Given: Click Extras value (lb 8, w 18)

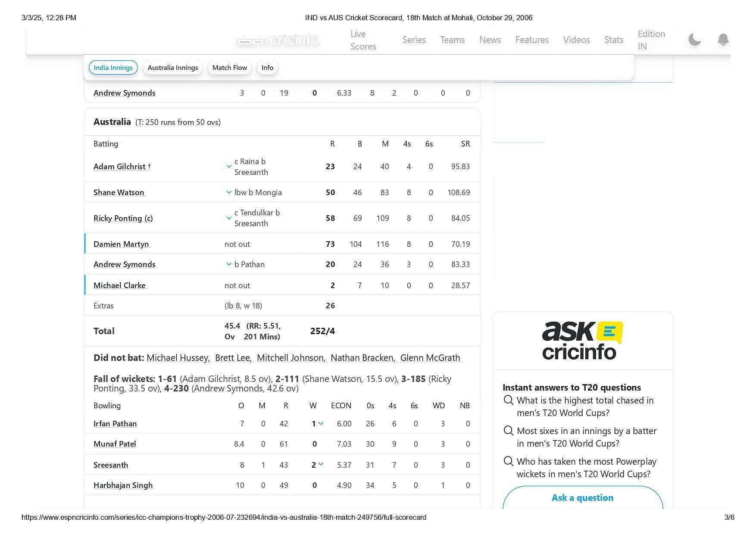Looking at the screenshot, I should pyautogui.click(x=243, y=305).
